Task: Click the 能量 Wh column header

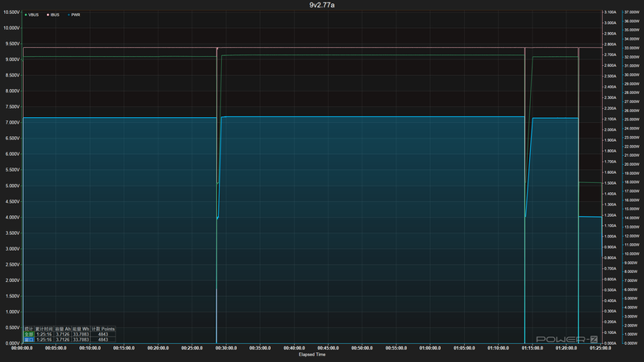Action: 81,329
